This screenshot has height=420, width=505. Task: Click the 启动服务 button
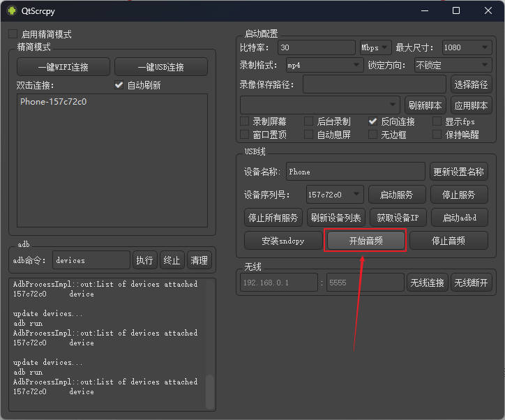point(396,195)
